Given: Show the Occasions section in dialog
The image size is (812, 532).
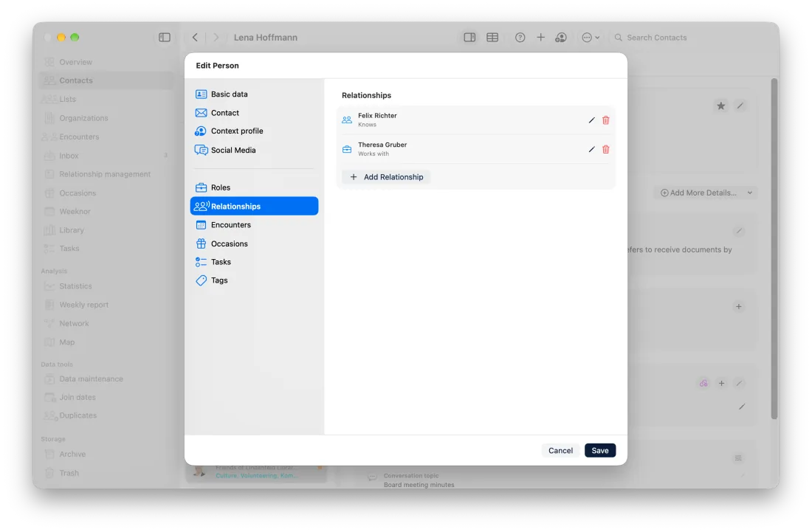Looking at the screenshot, I should 254,243.
